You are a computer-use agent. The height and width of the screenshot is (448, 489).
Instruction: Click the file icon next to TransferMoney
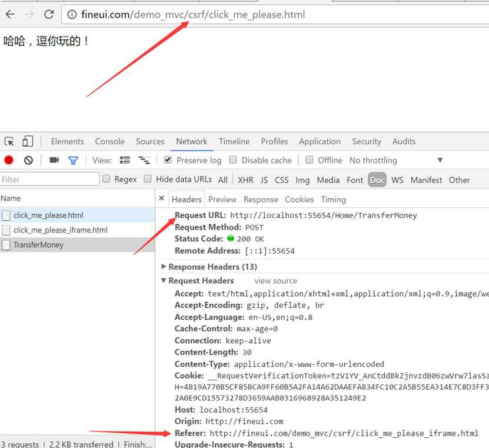6,245
